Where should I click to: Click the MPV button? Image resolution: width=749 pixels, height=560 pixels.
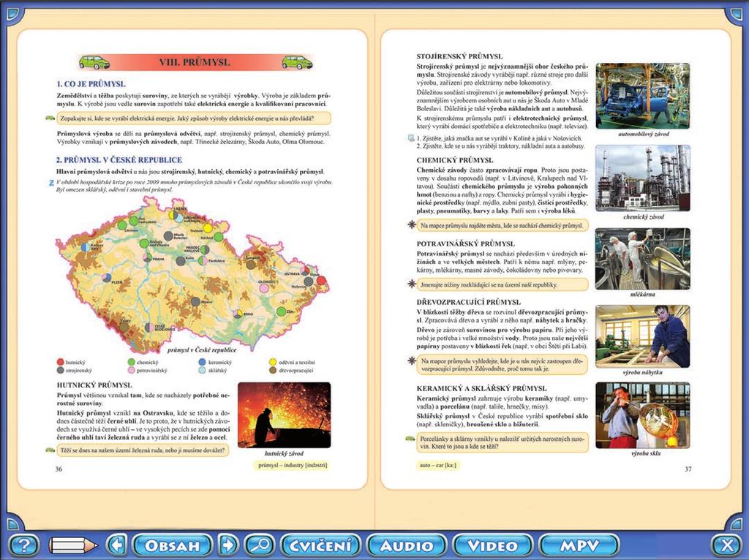pyautogui.click(x=579, y=545)
